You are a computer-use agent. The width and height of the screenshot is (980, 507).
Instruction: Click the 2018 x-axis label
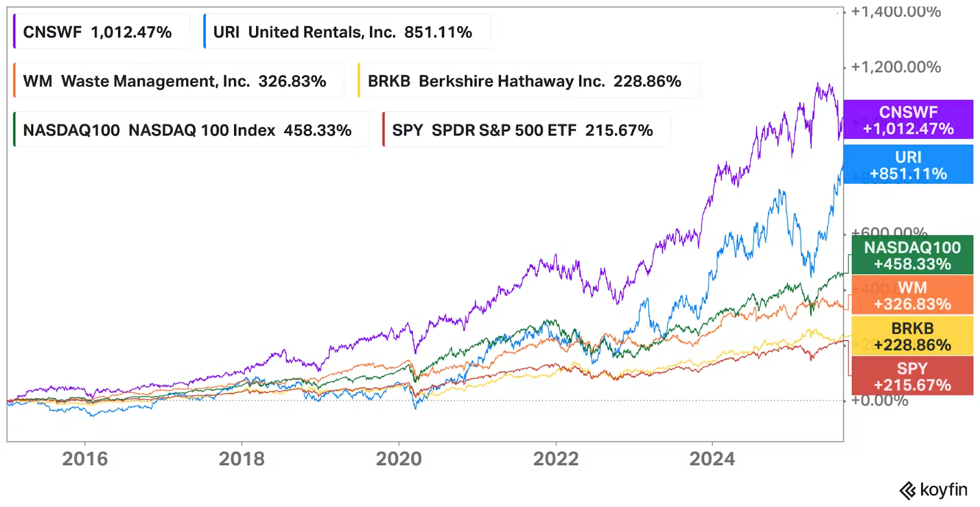(x=242, y=459)
